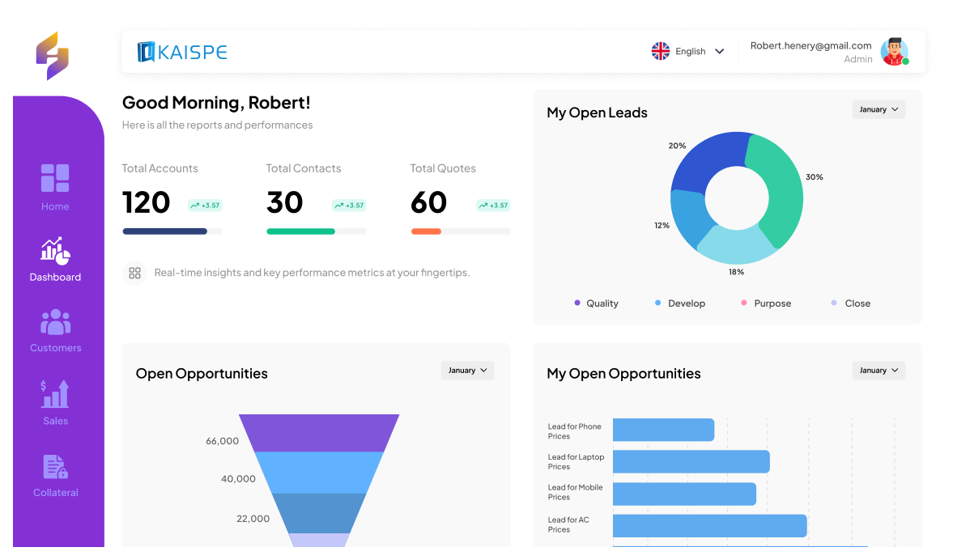Click the purple app logo above sidebar
The image size is (953, 560).
point(53,56)
